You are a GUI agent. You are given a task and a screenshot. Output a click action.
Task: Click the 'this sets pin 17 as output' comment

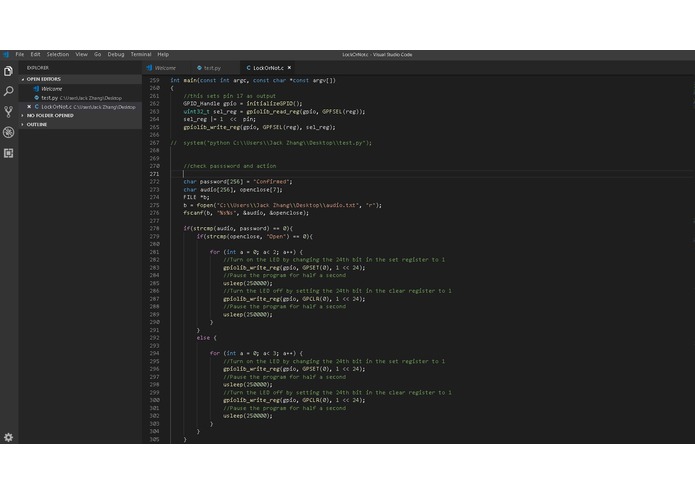[230, 96]
